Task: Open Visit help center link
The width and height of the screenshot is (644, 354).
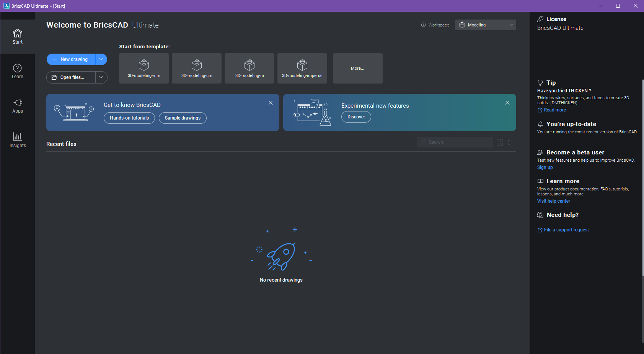Action: coord(554,201)
